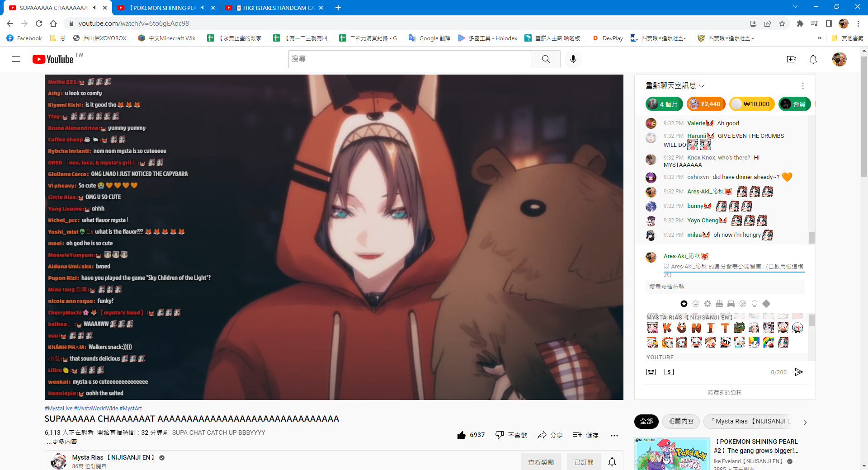Focus the live chat message input
The height and width of the screenshot is (470, 868).
(734, 267)
